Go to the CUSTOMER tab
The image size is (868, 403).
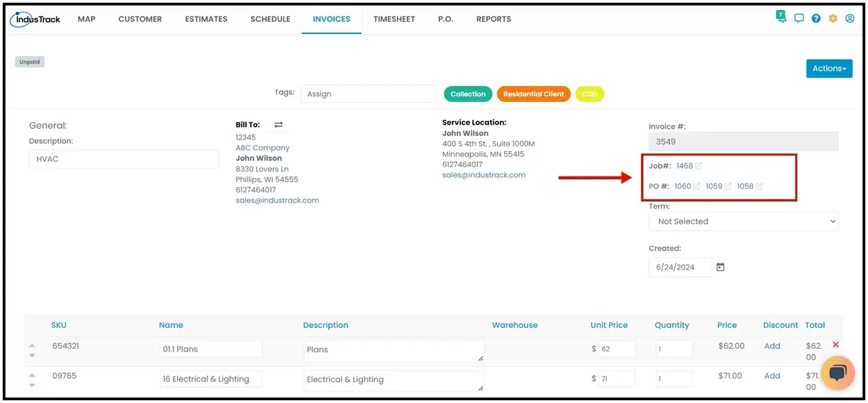(140, 19)
